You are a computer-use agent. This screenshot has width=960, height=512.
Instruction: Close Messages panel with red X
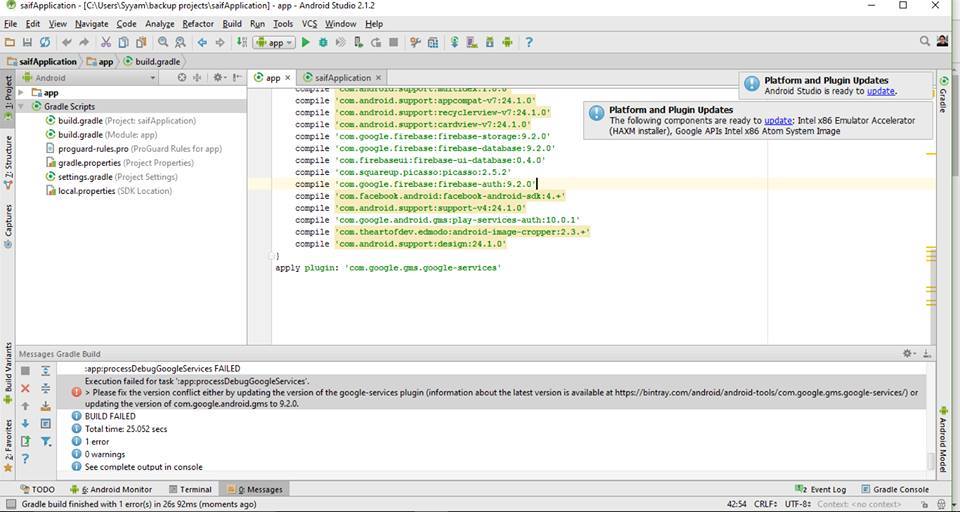(x=25, y=388)
